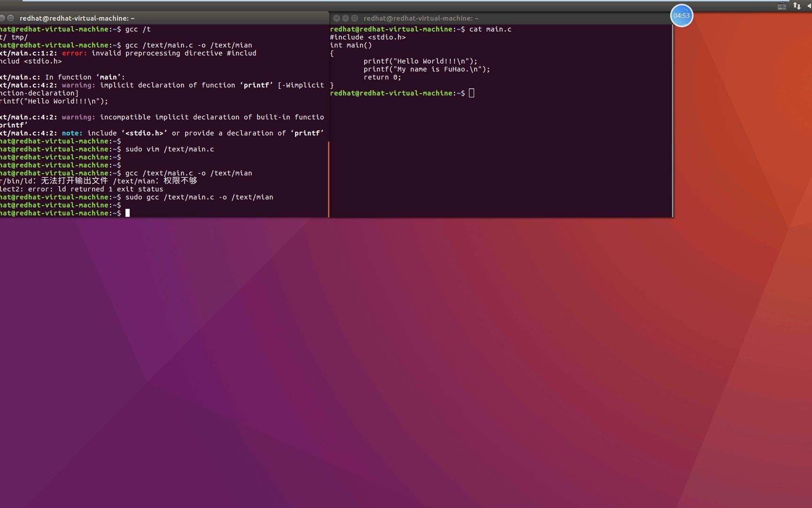Click the 'implicit declaration of function' warning line

[162, 85]
